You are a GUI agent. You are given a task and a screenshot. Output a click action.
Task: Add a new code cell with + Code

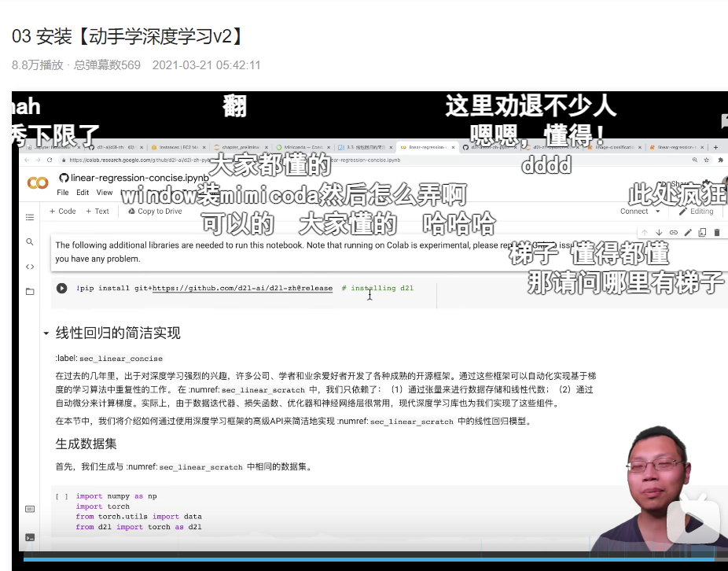pos(63,212)
